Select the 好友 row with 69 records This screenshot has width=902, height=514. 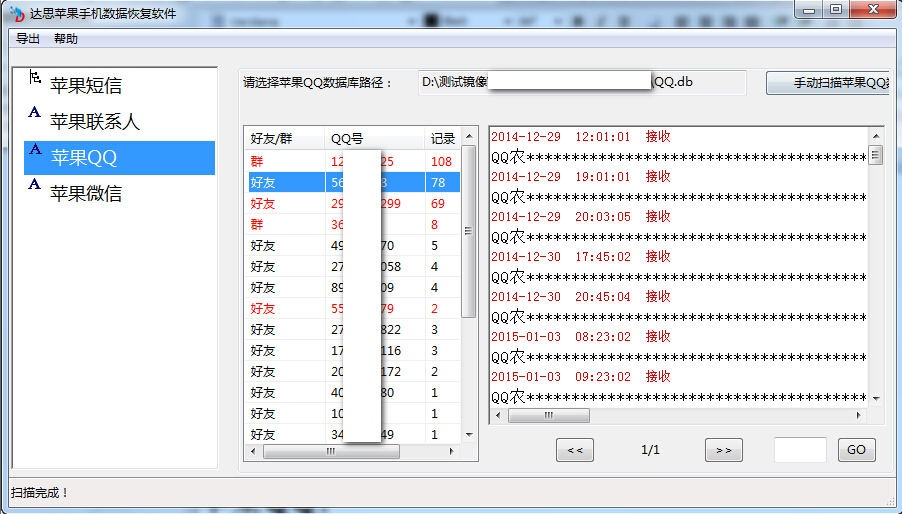353,204
